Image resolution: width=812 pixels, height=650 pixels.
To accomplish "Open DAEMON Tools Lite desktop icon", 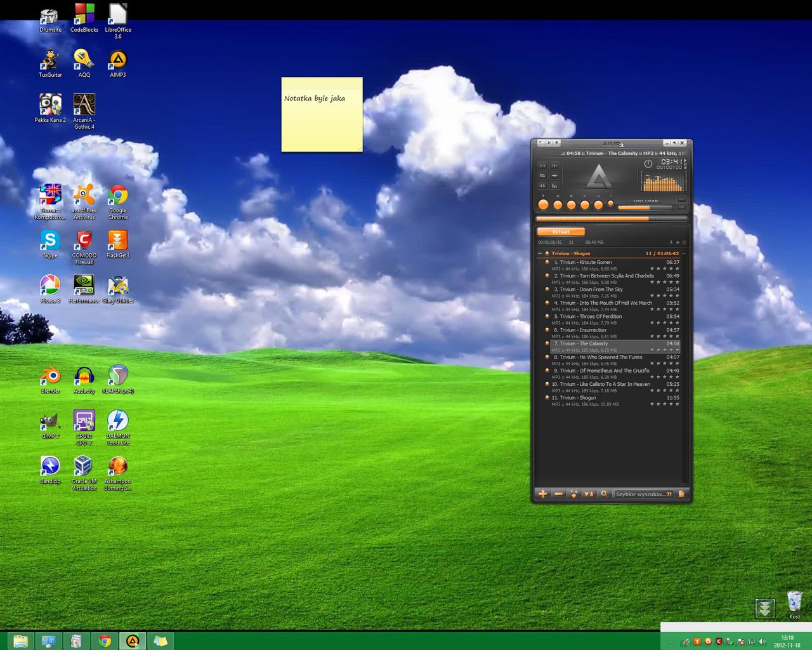I will point(118,428).
